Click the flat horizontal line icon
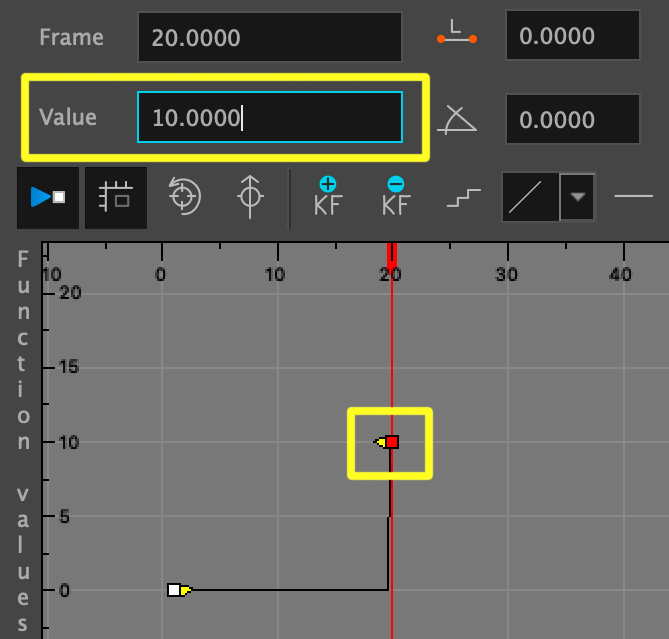This screenshot has width=669, height=639. coord(633,197)
